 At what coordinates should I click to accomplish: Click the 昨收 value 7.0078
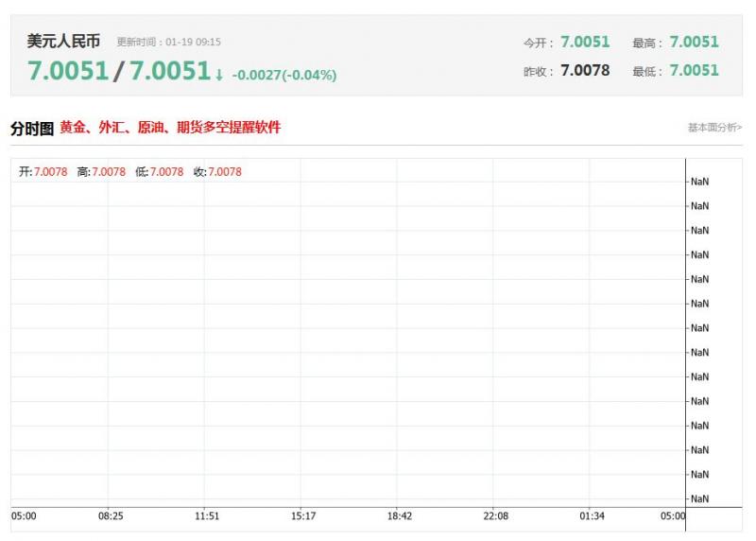[585, 70]
